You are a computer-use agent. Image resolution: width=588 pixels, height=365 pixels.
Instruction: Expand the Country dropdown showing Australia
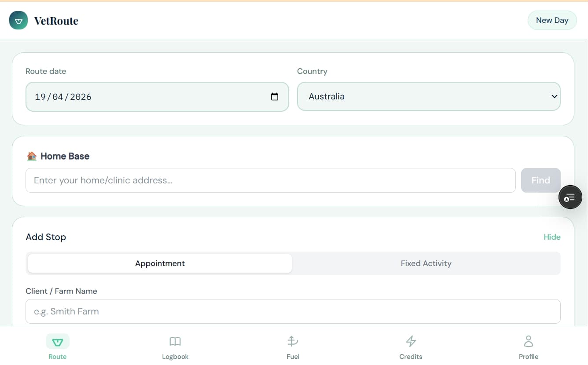(x=429, y=96)
